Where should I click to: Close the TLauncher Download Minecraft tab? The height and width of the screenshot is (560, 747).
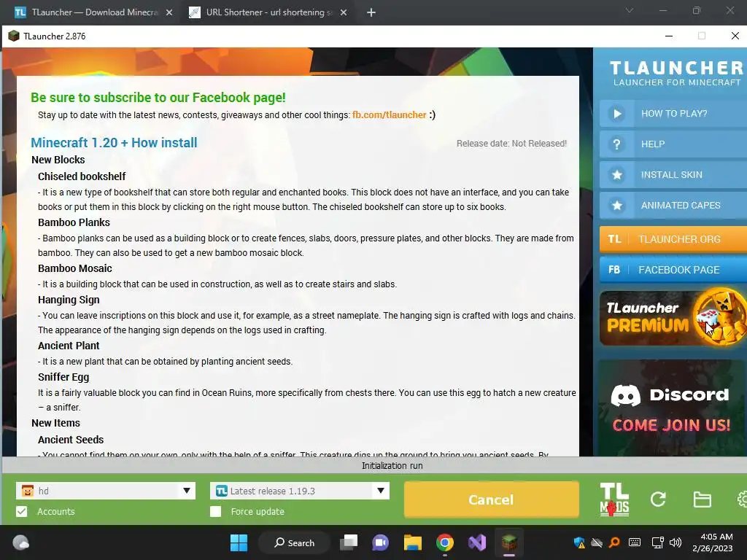pos(169,12)
